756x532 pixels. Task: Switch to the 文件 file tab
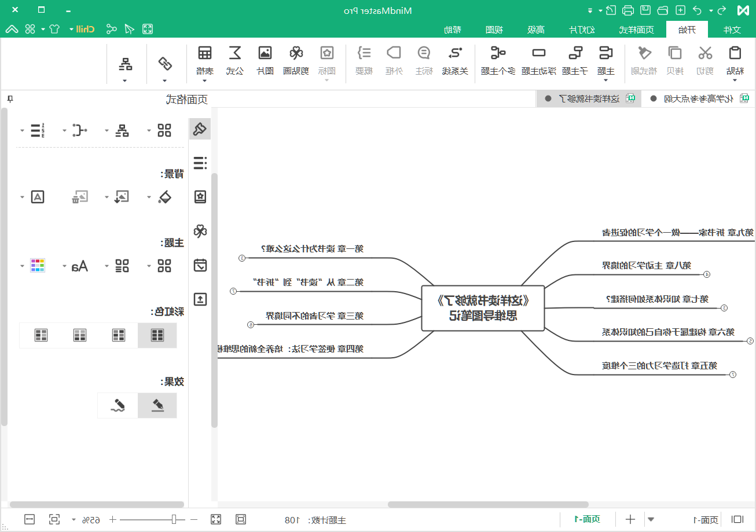732,30
